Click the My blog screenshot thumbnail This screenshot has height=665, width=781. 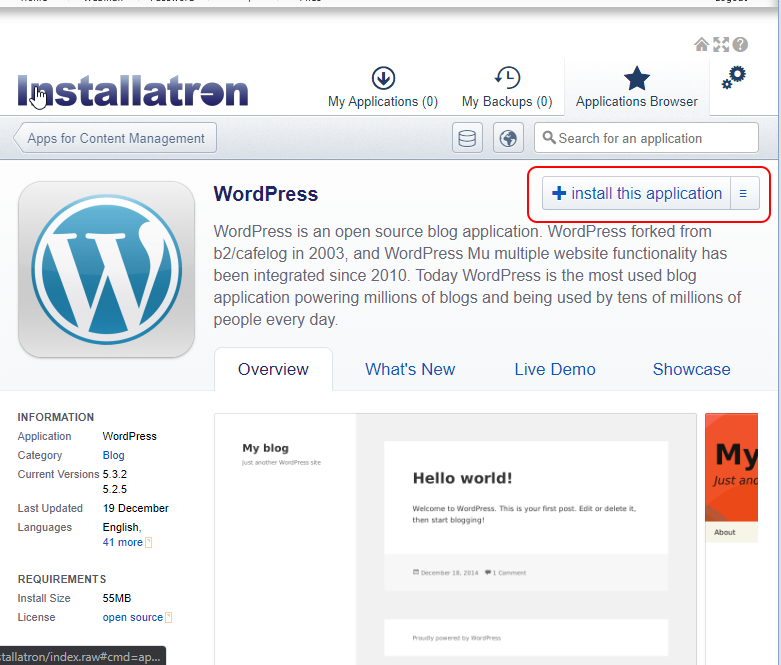tap(455, 539)
